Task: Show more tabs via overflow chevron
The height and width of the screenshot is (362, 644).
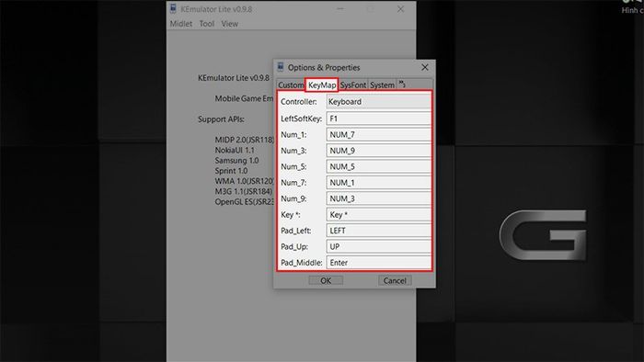Action: pos(402,84)
